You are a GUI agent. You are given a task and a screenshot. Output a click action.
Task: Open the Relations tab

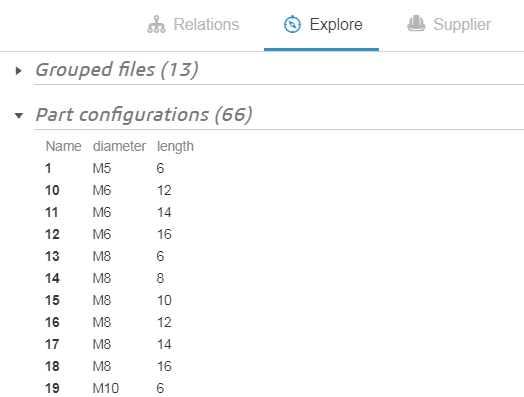point(193,24)
